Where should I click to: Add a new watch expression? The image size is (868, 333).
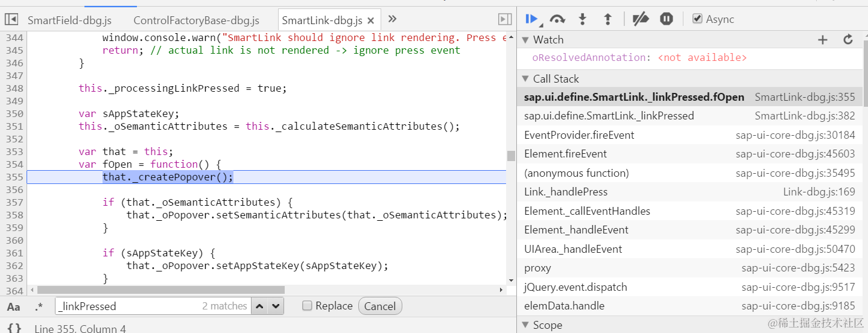[822, 40]
